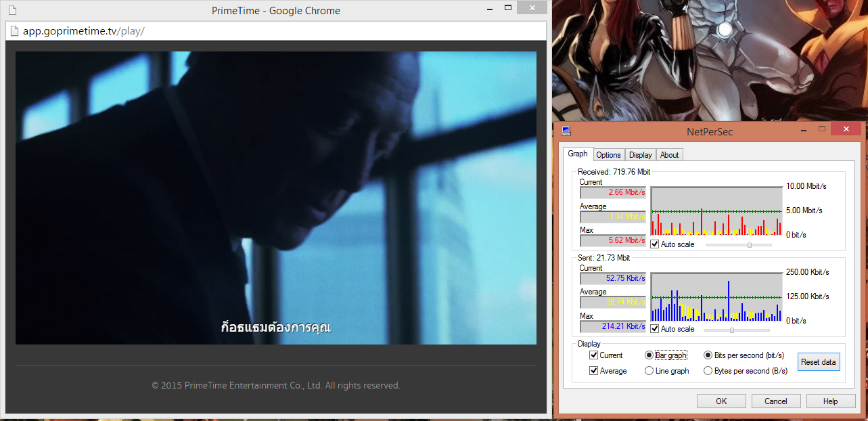868x421 pixels.
Task: Click the app.goprimetime.tv address bar
Action: [x=275, y=32]
